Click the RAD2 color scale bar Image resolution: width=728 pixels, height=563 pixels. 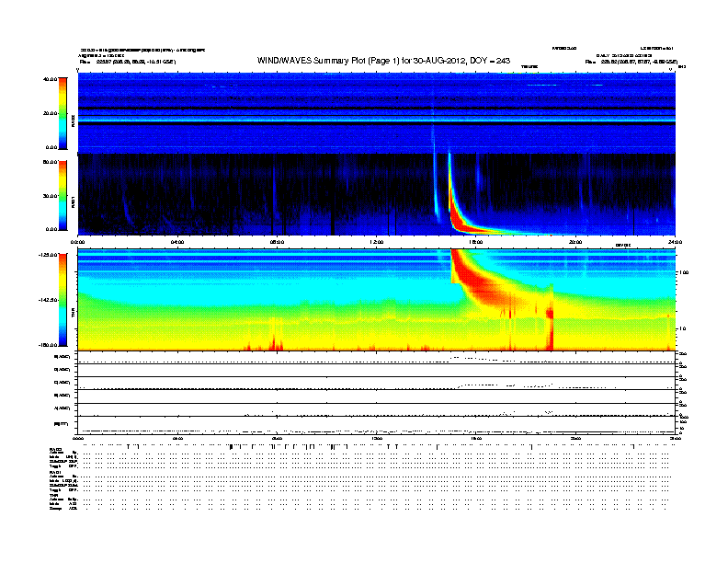pyautogui.click(x=63, y=113)
